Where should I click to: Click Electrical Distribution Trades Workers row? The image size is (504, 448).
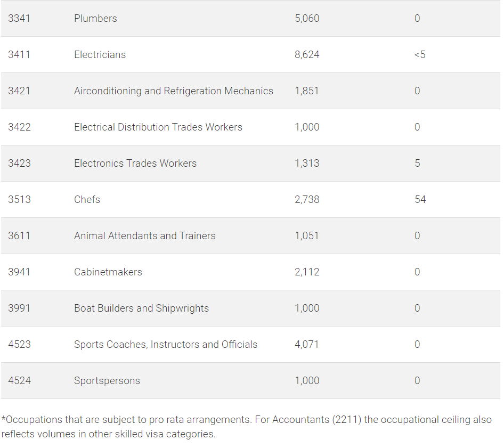click(x=251, y=127)
